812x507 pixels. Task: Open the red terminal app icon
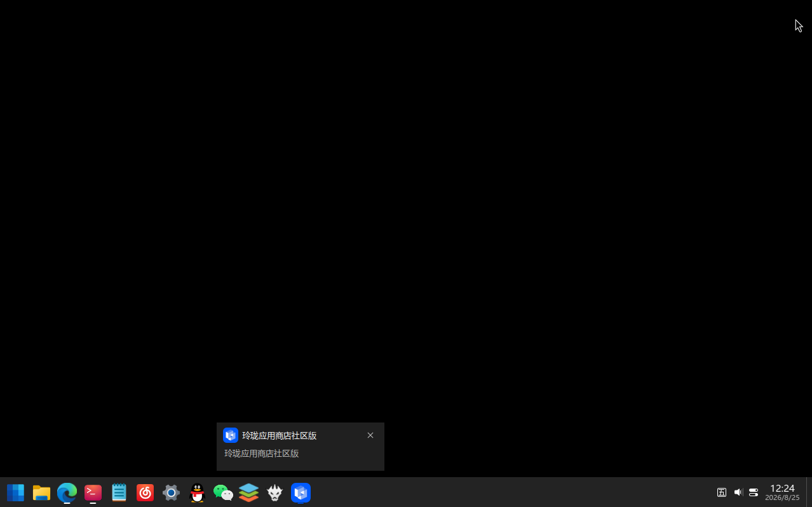(x=93, y=492)
